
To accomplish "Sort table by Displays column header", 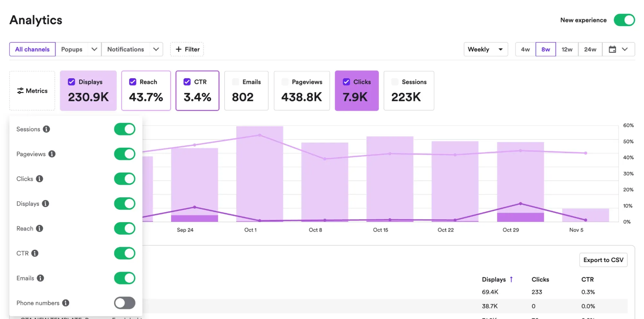I will tap(494, 279).
